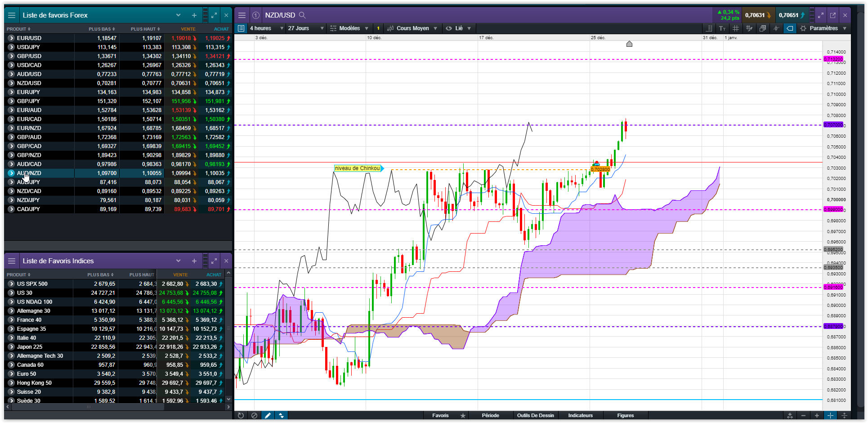Toggle the pencil drawing mode button
Viewport: 868px width, 423px height.
coord(268,415)
